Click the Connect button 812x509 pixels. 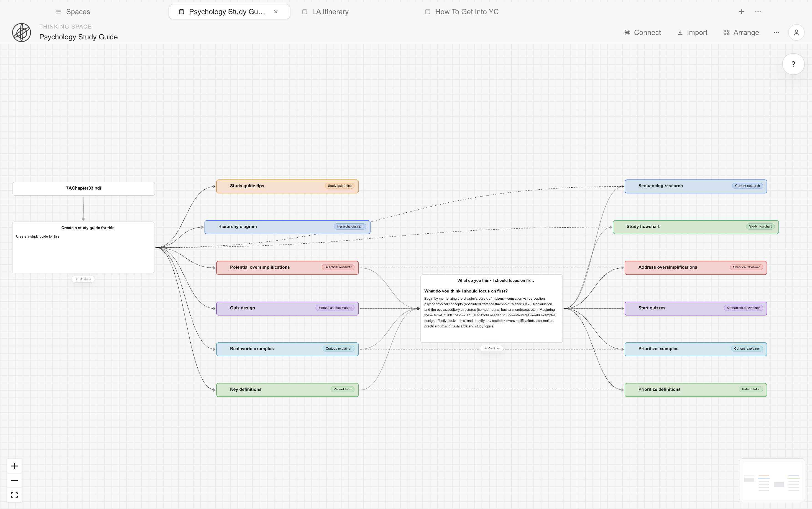pyautogui.click(x=642, y=33)
